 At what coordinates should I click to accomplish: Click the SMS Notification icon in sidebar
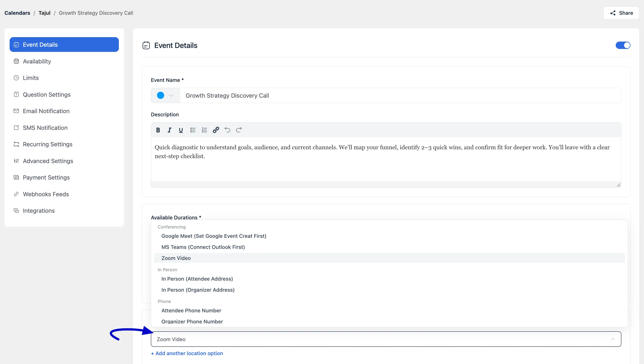click(x=16, y=128)
